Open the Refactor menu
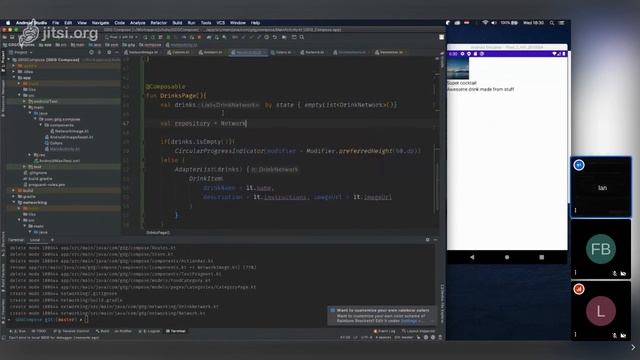 [x=159, y=23]
